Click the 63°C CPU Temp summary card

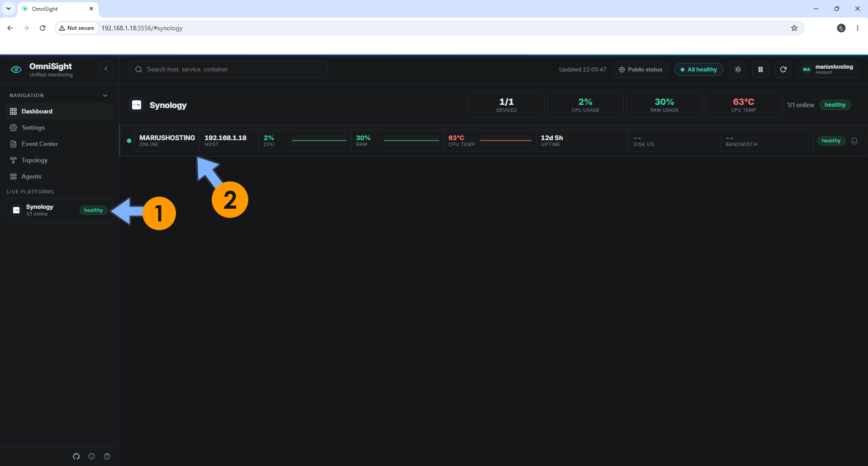click(744, 105)
